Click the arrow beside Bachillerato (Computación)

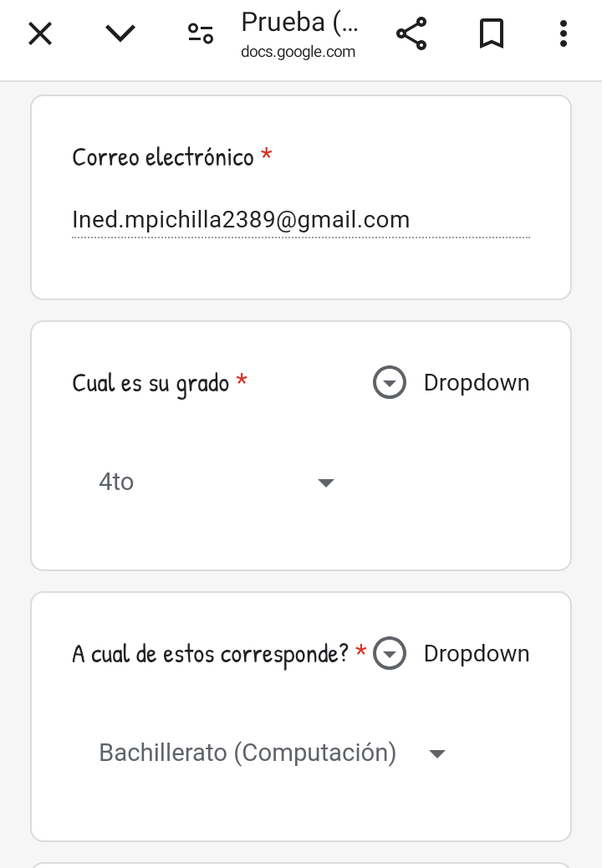[x=437, y=753]
